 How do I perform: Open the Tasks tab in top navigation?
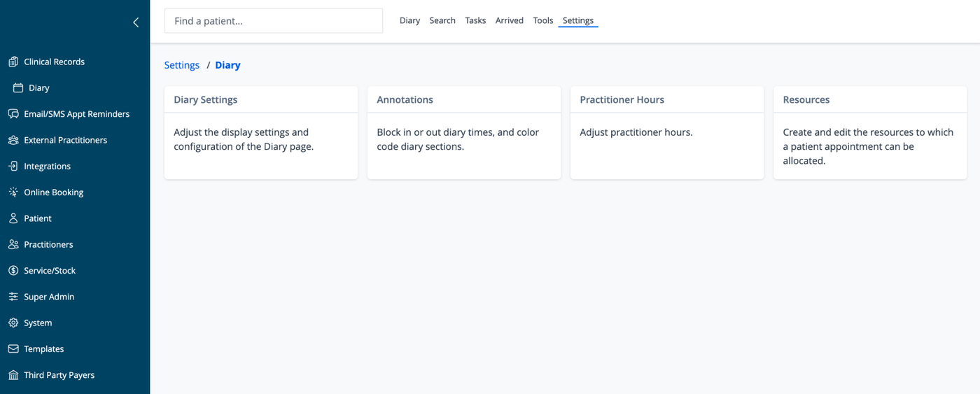point(475,21)
